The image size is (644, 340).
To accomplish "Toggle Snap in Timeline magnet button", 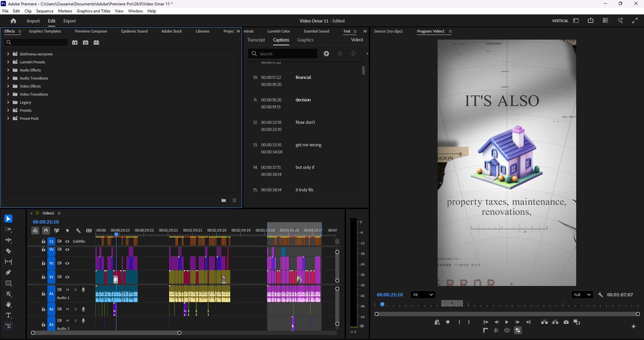I will pos(46,231).
